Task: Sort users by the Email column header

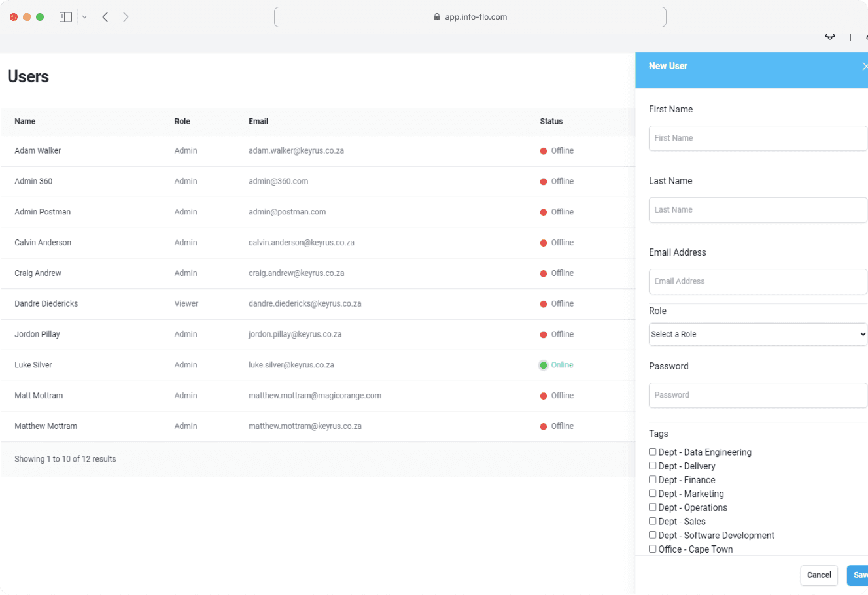Action: (258, 121)
